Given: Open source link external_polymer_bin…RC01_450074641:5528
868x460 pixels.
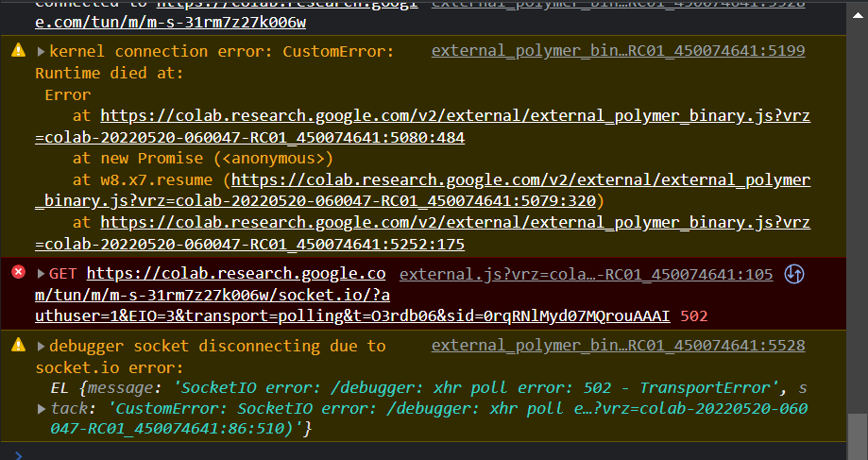Looking at the screenshot, I should point(618,346).
